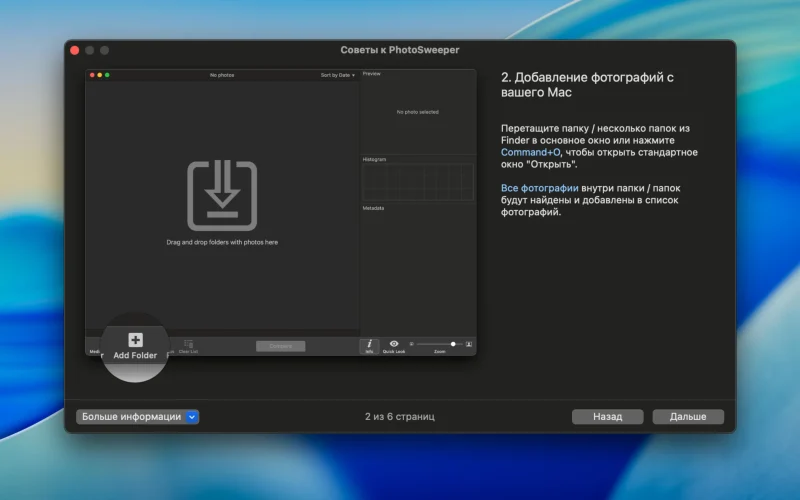Viewport: 800px width, 500px height.
Task: Go back with the Назад button
Action: click(607, 417)
